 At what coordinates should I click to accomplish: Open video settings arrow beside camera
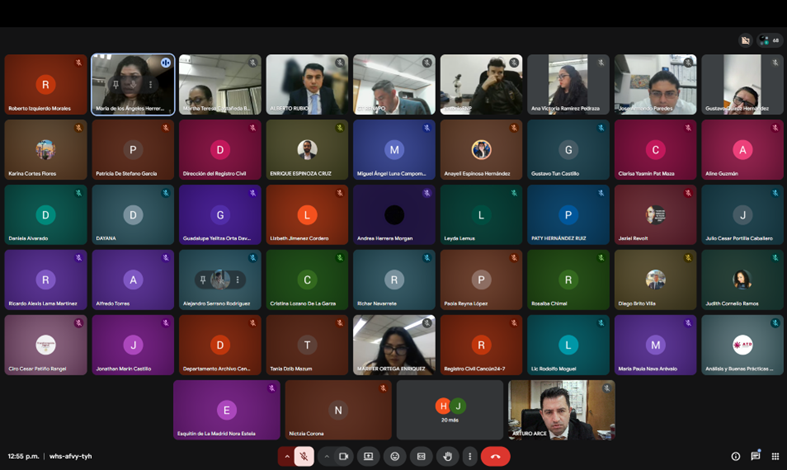click(x=327, y=456)
